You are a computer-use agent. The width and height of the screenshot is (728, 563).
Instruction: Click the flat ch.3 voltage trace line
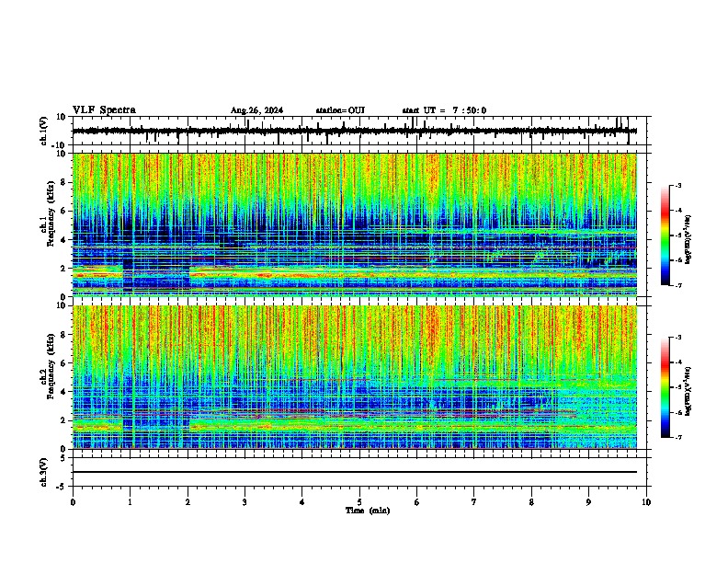[x=355, y=472]
